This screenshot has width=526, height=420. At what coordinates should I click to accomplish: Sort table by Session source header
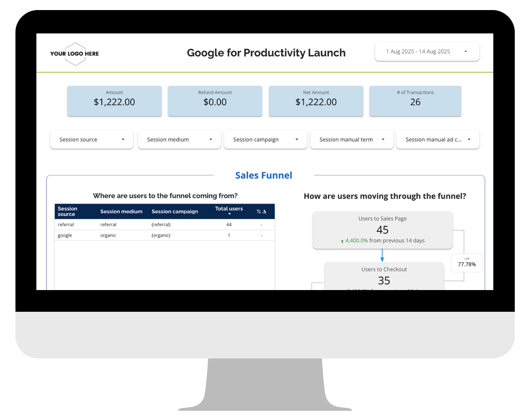[68, 211]
